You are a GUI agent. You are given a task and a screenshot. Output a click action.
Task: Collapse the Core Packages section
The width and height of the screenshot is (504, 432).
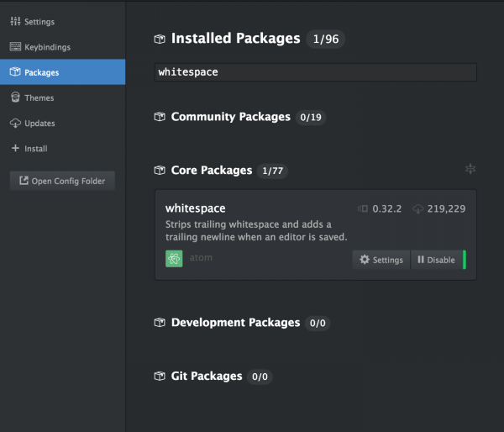211,171
